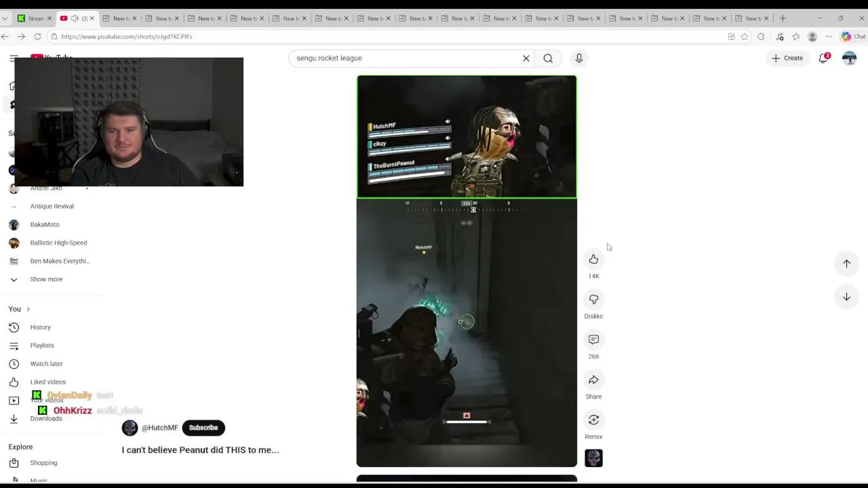This screenshot has height=488, width=868.
Task: Open Playlists in the sidebar
Action: 42,346
